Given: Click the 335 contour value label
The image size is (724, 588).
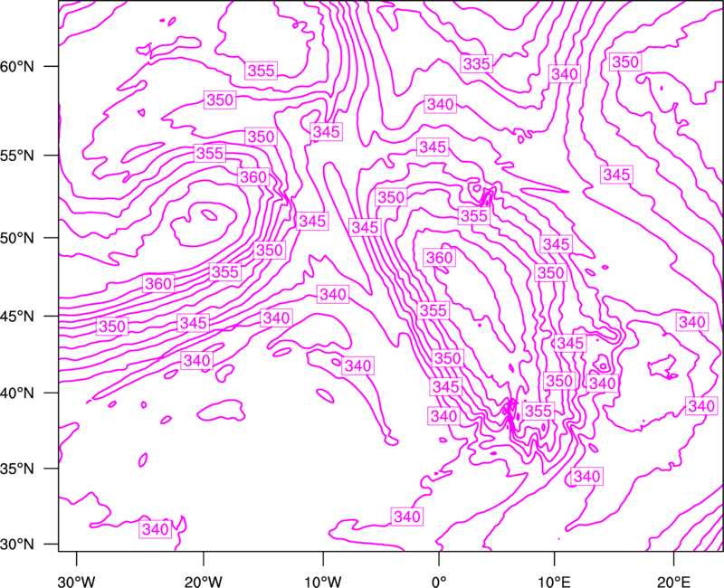Looking at the screenshot, I should click(477, 63).
